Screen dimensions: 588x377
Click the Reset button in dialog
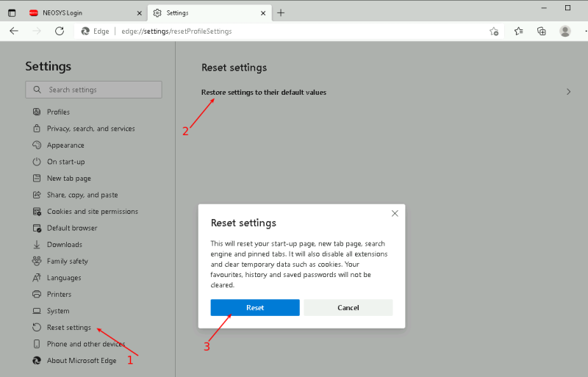[255, 308]
